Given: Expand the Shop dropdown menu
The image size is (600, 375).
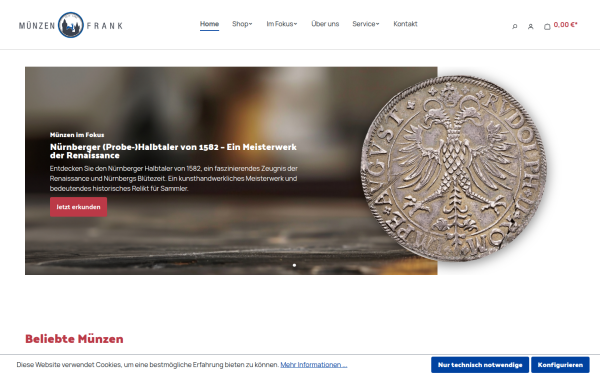Looking at the screenshot, I should [242, 24].
